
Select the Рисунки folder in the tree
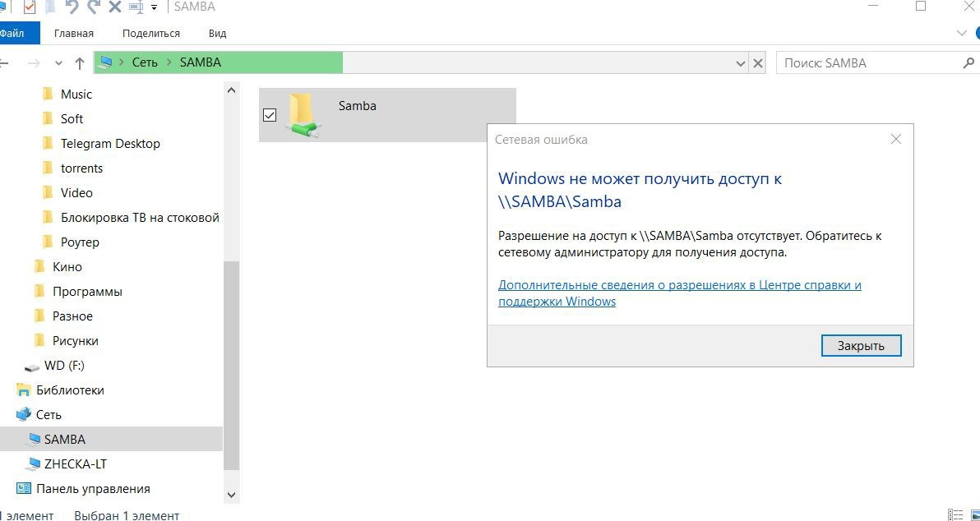pyautogui.click(x=76, y=341)
